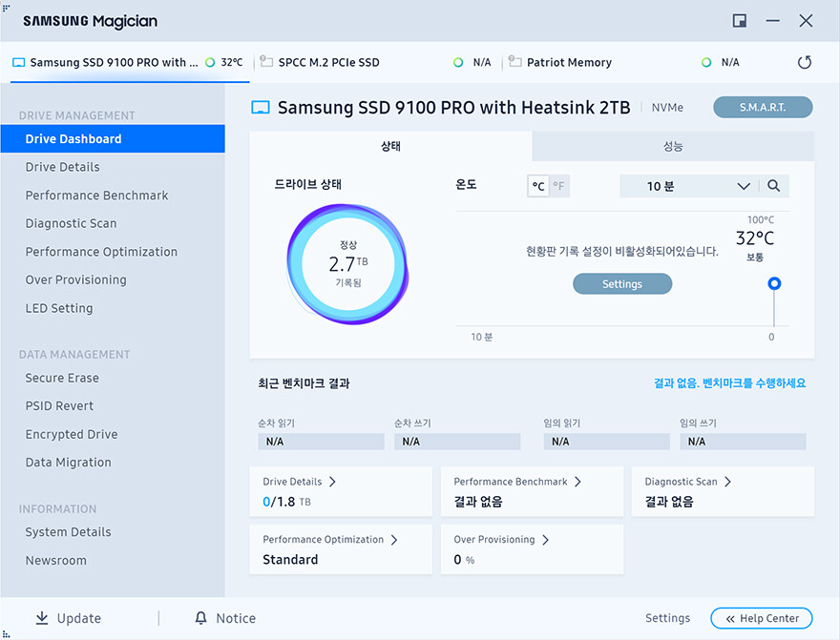Click 결과 없음. 벤치마크를 수행하세요 link
Screen dimensions: 840x640
coord(729,383)
